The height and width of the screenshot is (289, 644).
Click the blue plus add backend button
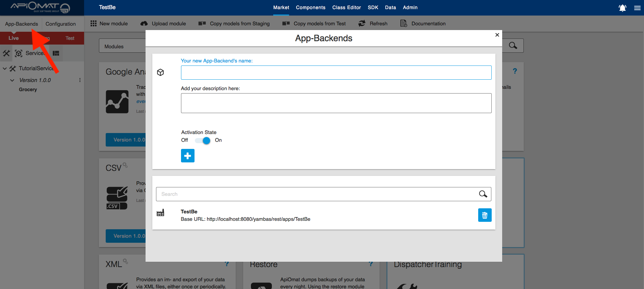point(188,156)
